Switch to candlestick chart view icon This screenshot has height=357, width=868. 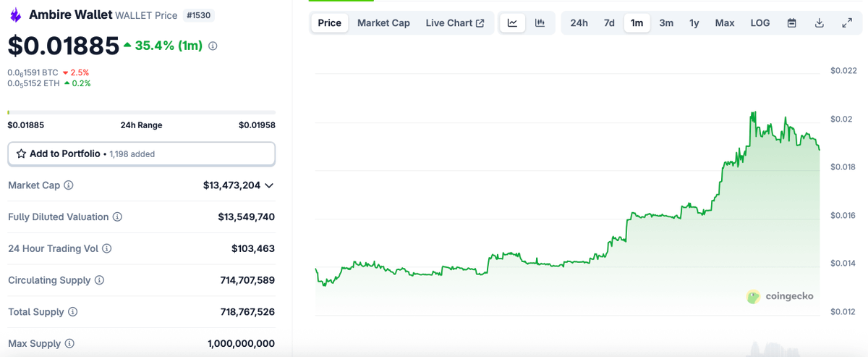(x=540, y=23)
